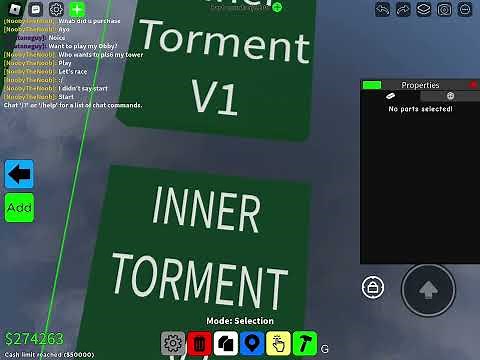The image size is (480, 360).
Task: Open the three-dots more options icon
Action: (x=465, y=9)
